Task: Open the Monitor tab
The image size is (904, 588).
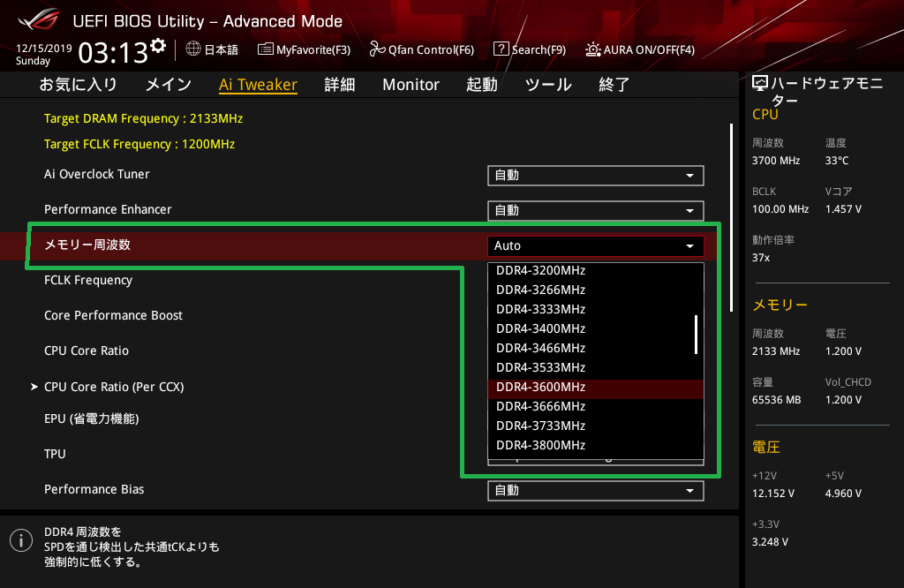Action: [411, 85]
